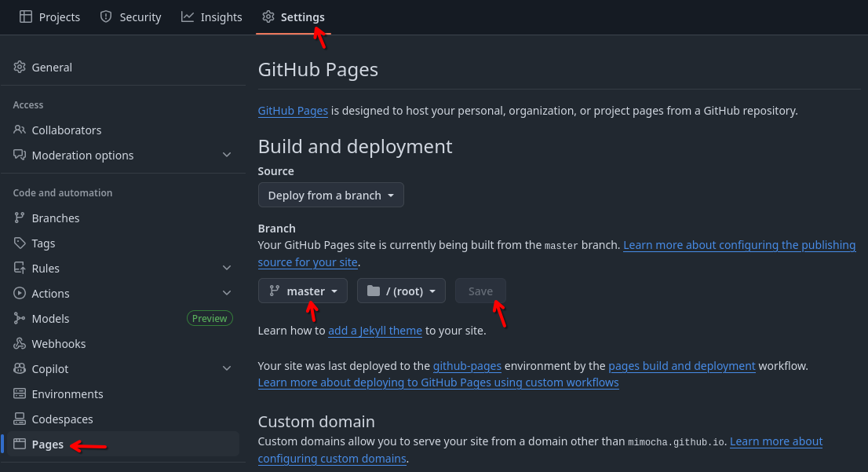Click the Projects table icon

click(25, 16)
